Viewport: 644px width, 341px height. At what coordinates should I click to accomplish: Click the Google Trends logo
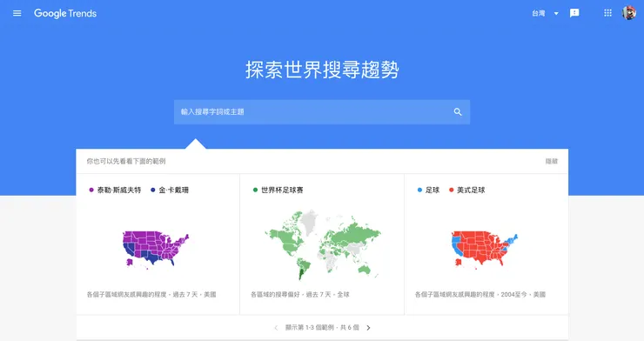point(65,14)
